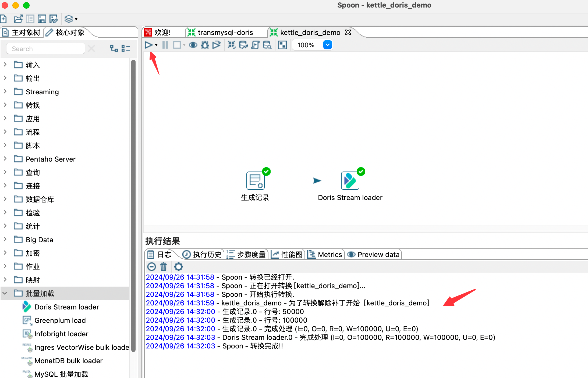
Task: Click the clear log trash icon
Action: click(164, 267)
